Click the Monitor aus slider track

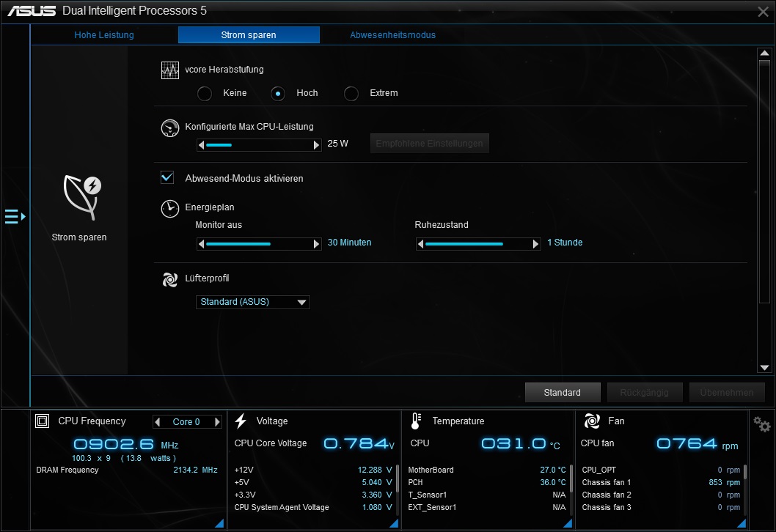pos(259,244)
